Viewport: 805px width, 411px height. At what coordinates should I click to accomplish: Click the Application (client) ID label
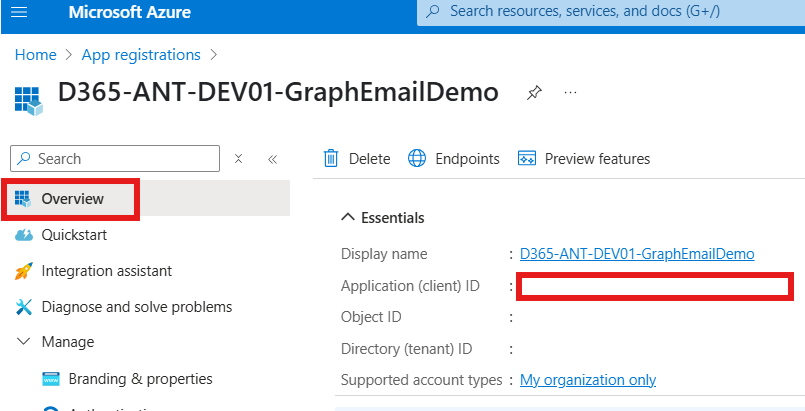point(410,286)
